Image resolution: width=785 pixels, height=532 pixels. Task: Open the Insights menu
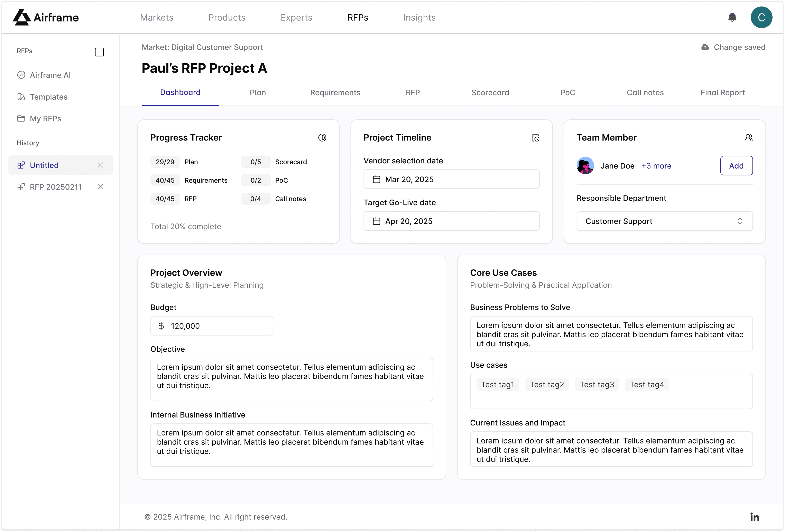click(419, 18)
